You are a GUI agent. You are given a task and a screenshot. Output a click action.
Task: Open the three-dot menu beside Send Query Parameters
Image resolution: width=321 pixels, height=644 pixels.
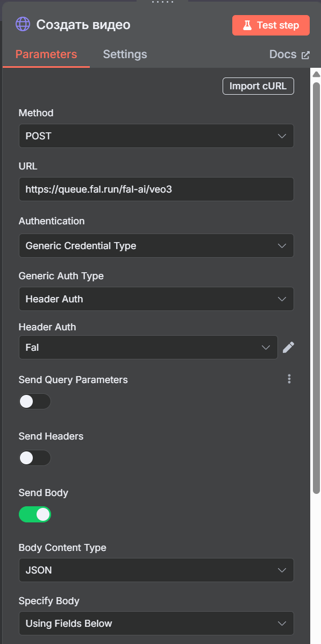coord(289,379)
